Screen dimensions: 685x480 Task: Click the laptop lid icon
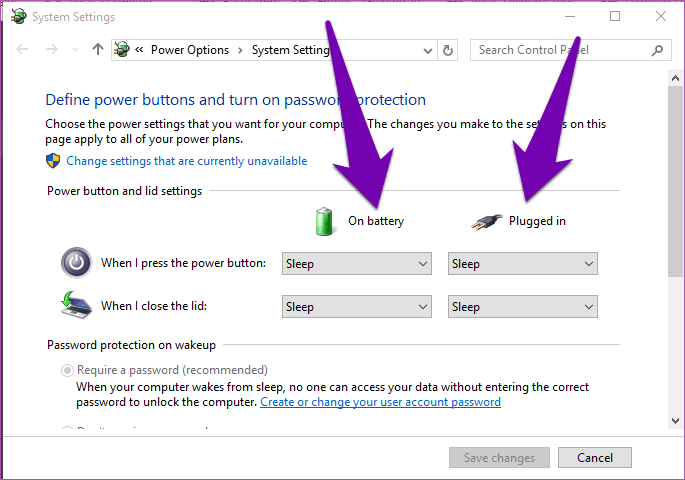(76, 305)
